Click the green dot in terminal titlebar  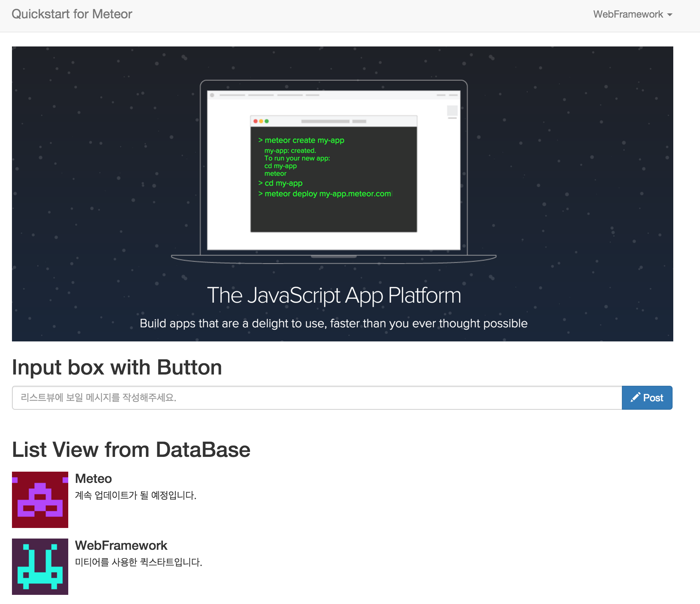pos(267,121)
